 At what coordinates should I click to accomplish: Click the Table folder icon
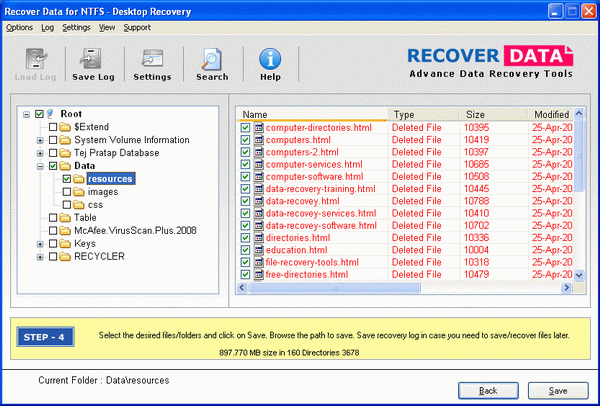coord(65,218)
